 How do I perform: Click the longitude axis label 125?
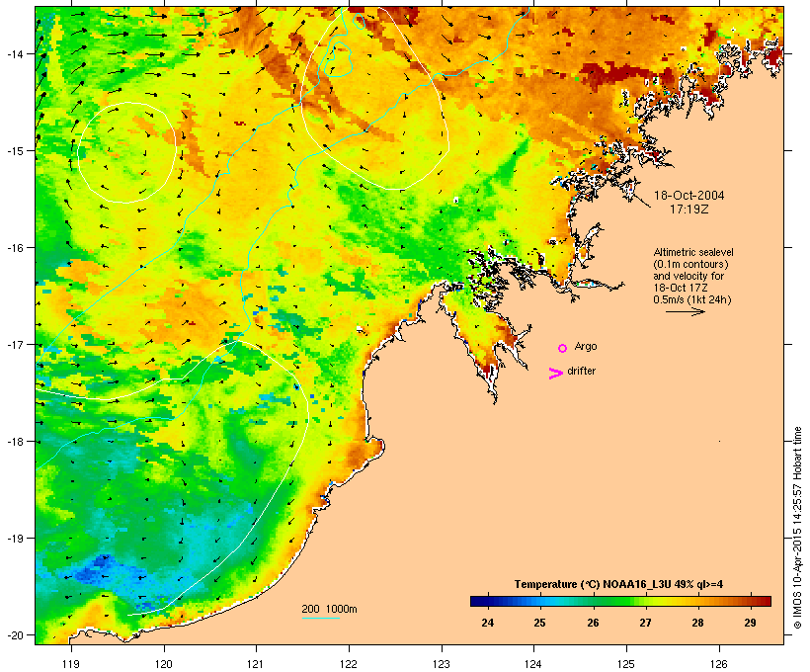pyautogui.click(x=626, y=664)
